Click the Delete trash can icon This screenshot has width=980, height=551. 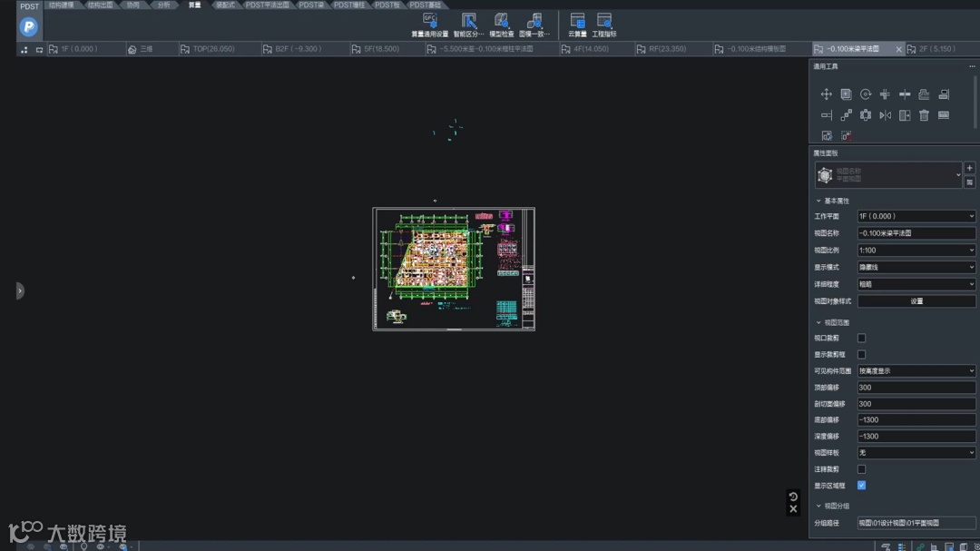coord(924,115)
